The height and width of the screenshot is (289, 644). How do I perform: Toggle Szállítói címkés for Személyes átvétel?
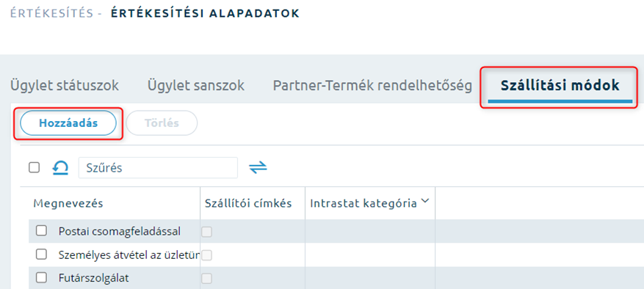206,255
